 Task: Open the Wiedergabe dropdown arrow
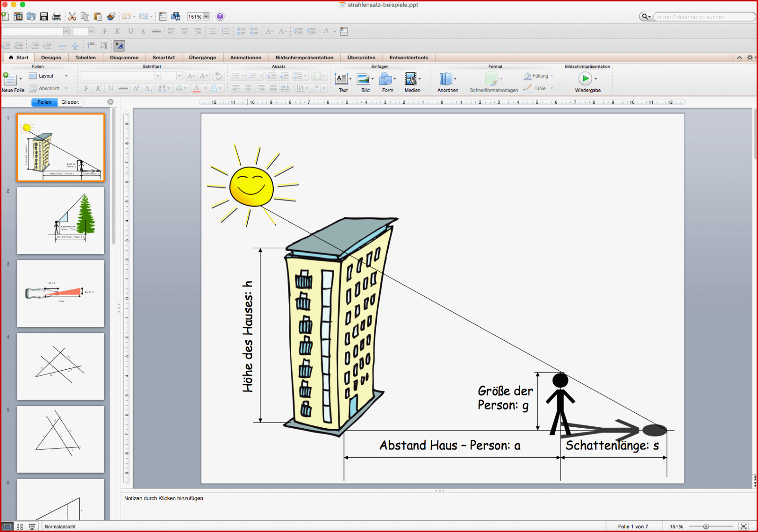tap(596, 79)
